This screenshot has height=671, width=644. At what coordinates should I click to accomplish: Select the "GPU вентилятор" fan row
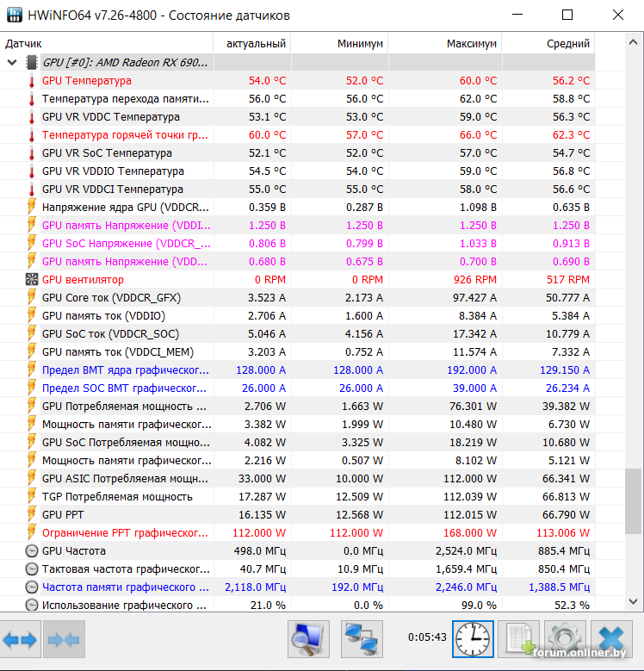[83, 279]
